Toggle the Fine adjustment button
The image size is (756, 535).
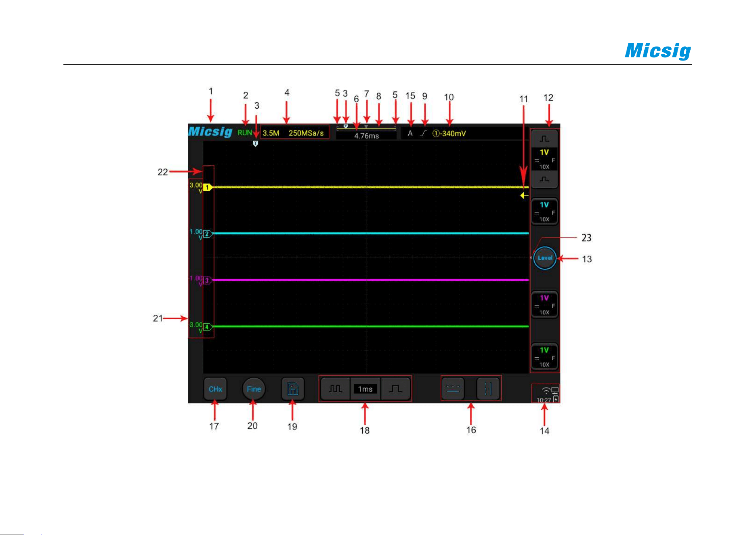[x=254, y=389]
